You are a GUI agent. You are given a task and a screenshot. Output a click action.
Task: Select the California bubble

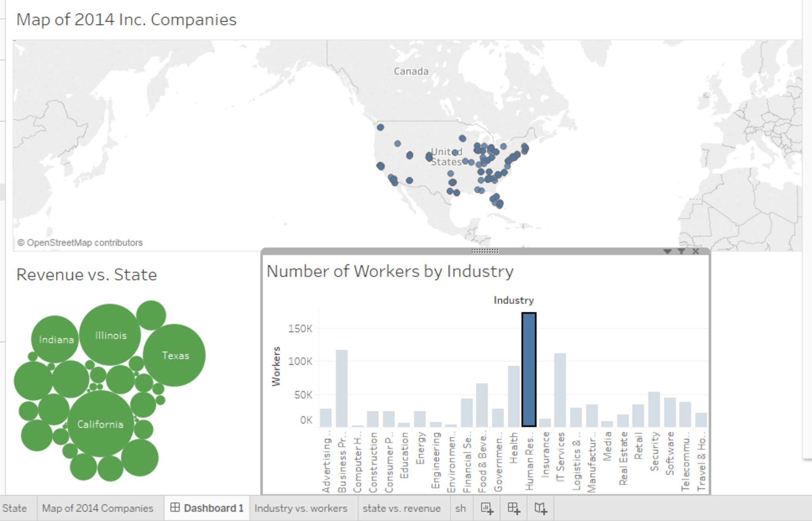100,424
